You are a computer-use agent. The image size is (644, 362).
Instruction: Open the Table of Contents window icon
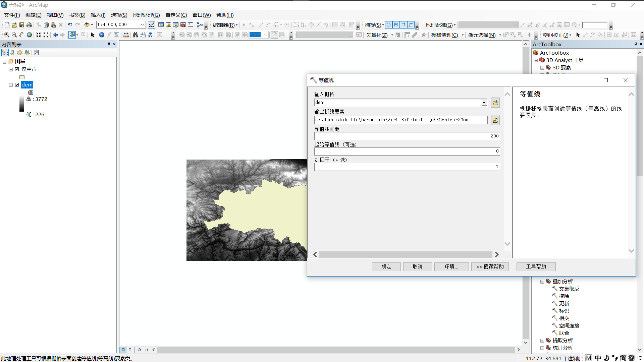click(x=161, y=25)
